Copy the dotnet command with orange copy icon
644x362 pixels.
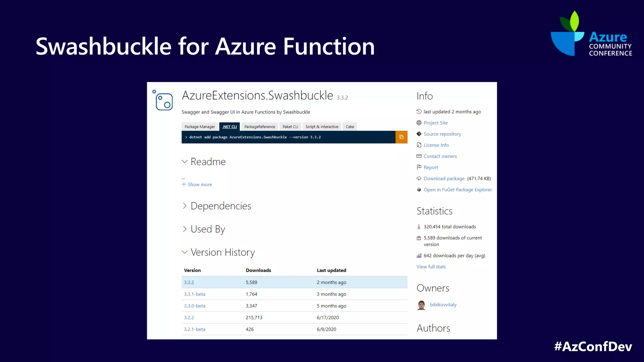(x=401, y=137)
